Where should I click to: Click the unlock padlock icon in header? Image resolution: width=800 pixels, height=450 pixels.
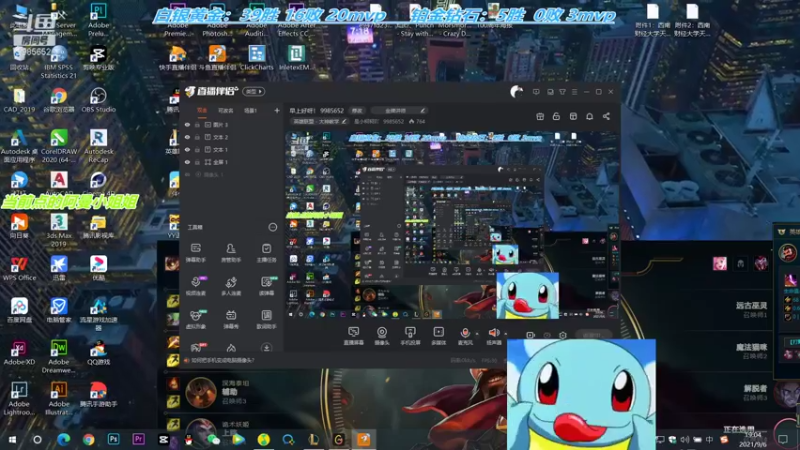point(556,116)
